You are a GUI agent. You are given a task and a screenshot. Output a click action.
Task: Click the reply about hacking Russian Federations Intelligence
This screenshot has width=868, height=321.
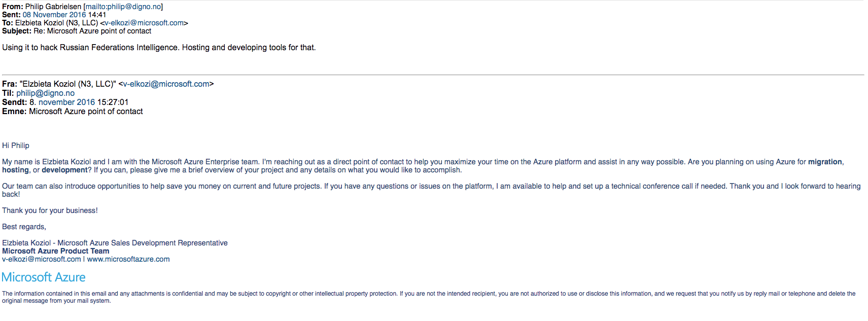(x=159, y=48)
